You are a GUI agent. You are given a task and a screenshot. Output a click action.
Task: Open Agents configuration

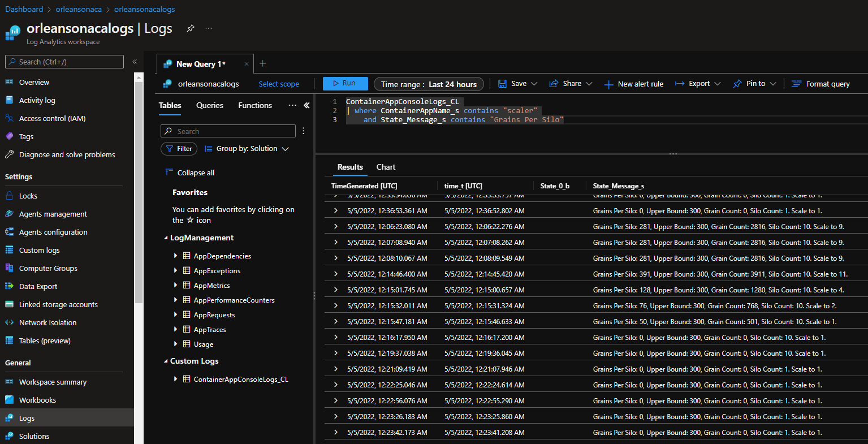click(x=53, y=232)
